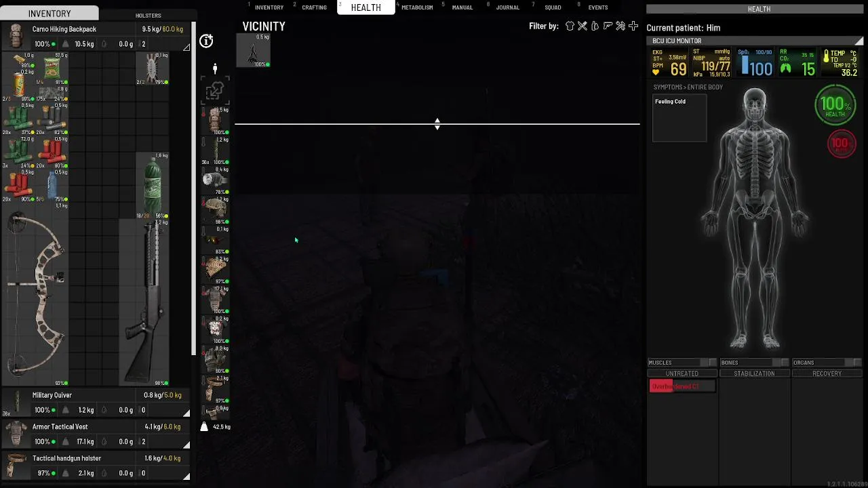Open the Health tab

point(366,7)
